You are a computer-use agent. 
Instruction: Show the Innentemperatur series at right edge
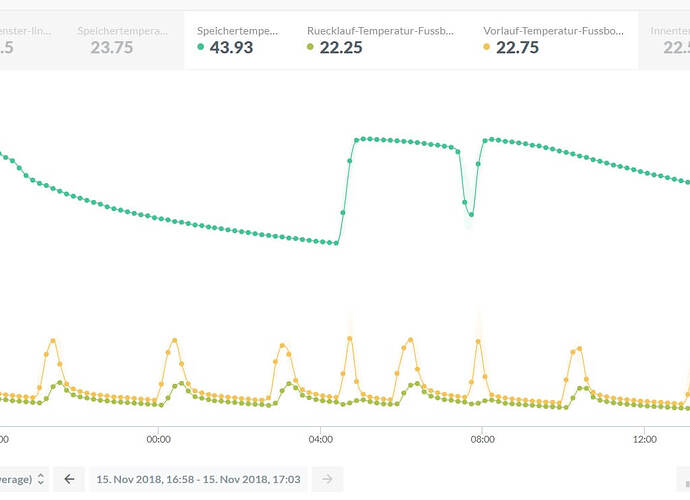click(668, 40)
